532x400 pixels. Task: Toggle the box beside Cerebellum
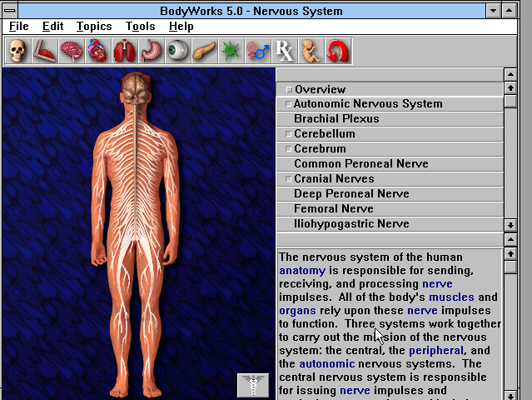click(289, 134)
